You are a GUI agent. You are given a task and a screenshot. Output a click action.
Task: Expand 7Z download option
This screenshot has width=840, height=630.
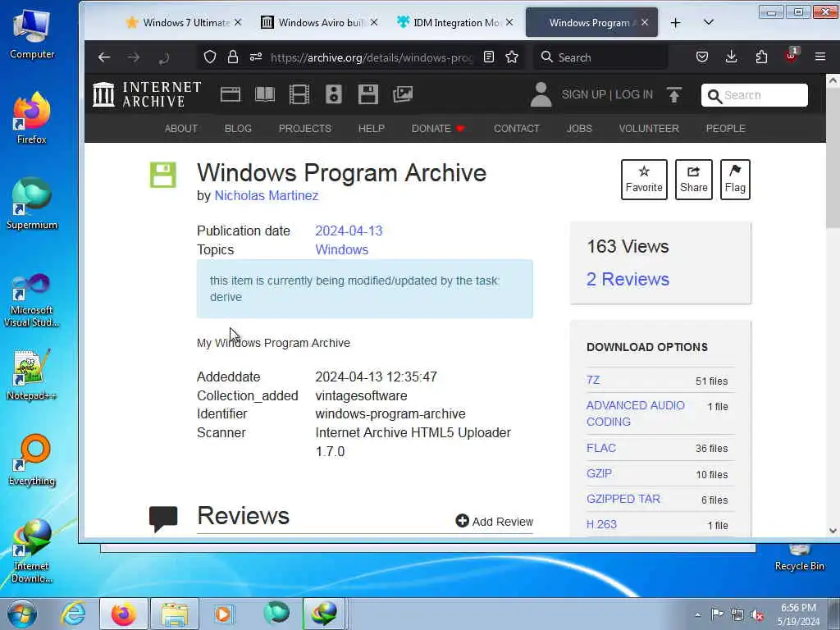(593, 380)
